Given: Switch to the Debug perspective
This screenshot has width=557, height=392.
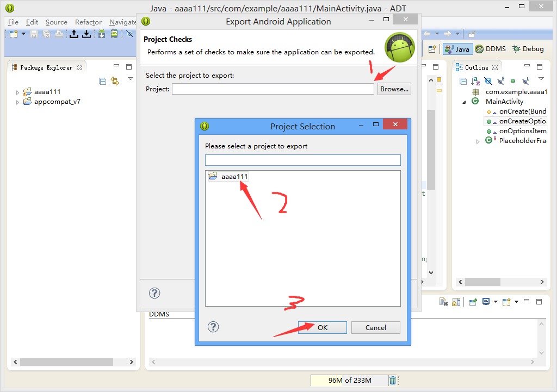Looking at the screenshot, I should [528, 49].
